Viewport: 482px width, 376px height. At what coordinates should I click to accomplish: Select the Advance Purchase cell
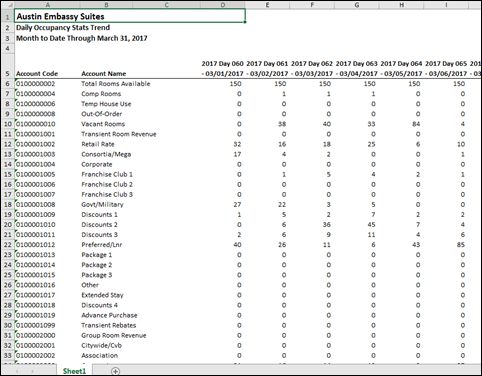pos(109,315)
